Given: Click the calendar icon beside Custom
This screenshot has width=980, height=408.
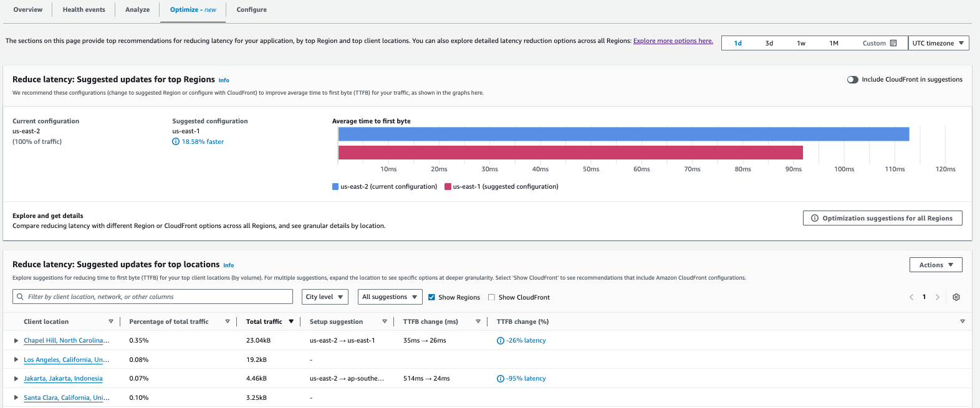Looking at the screenshot, I should [893, 43].
